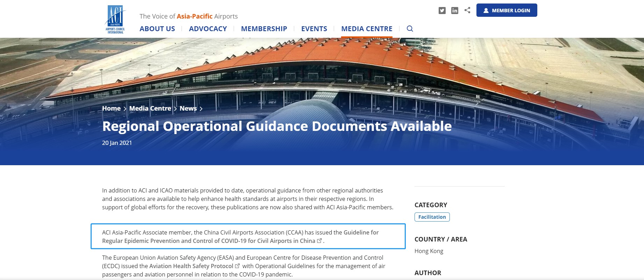Open the ACI Asia-Pacific logo homepage
644x280 pixels.
tap(115, 20)
